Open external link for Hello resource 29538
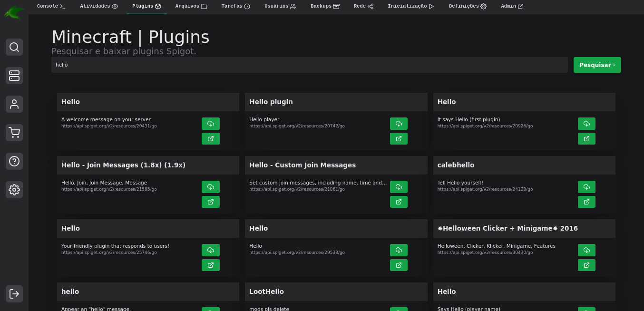 click(x=399, y=265)
